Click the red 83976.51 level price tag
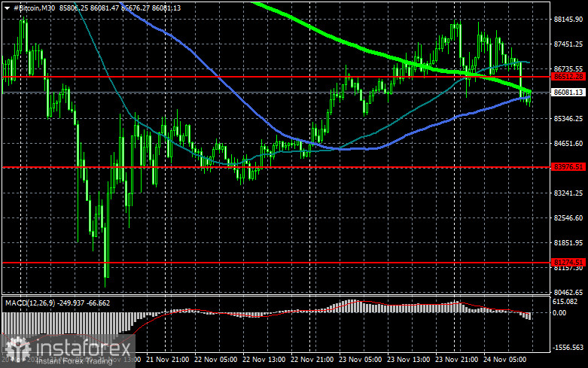The image size is (588, 368). [568, 167]
